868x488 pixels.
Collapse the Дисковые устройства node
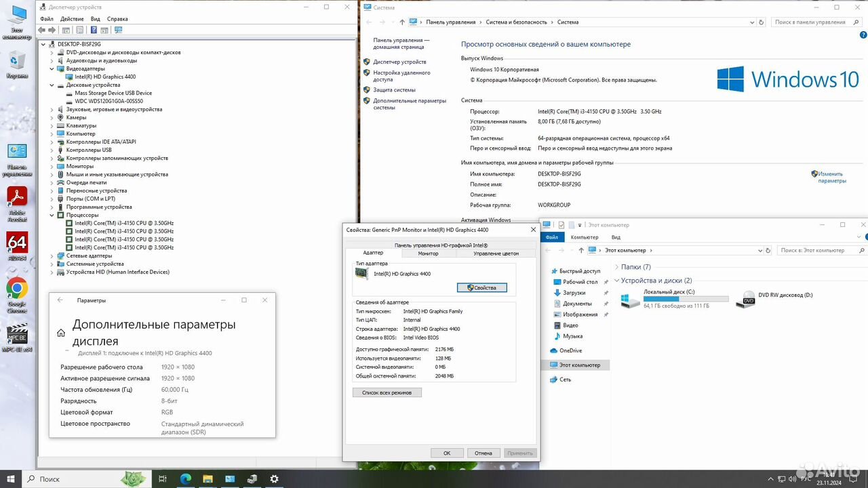[x=52, y=85]
